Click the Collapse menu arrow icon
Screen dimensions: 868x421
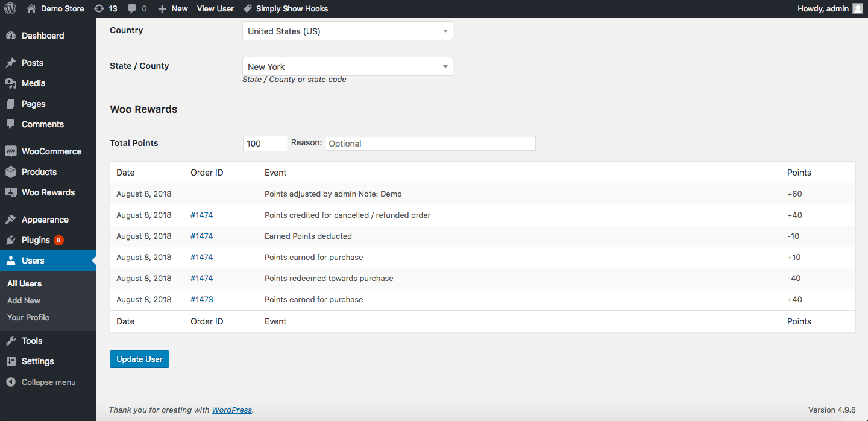[11, 382]
